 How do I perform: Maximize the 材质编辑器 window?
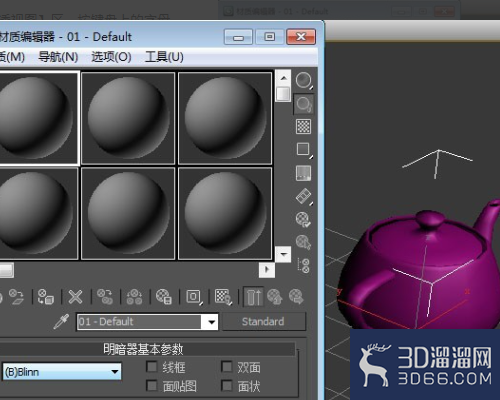tap(269, 37)
